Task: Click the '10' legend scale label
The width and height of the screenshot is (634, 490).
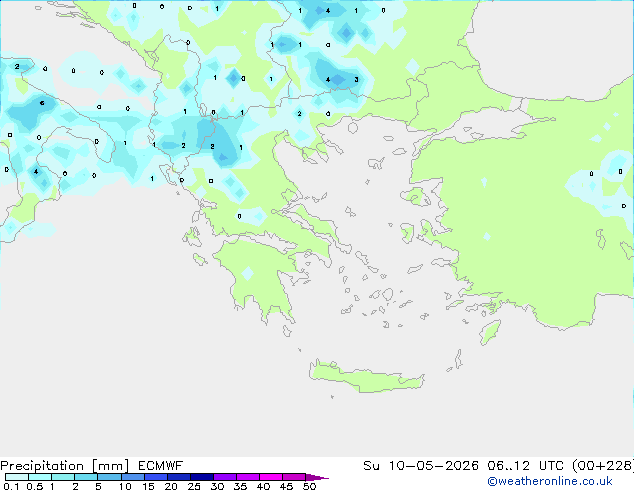Action: (x=125, y=486)
